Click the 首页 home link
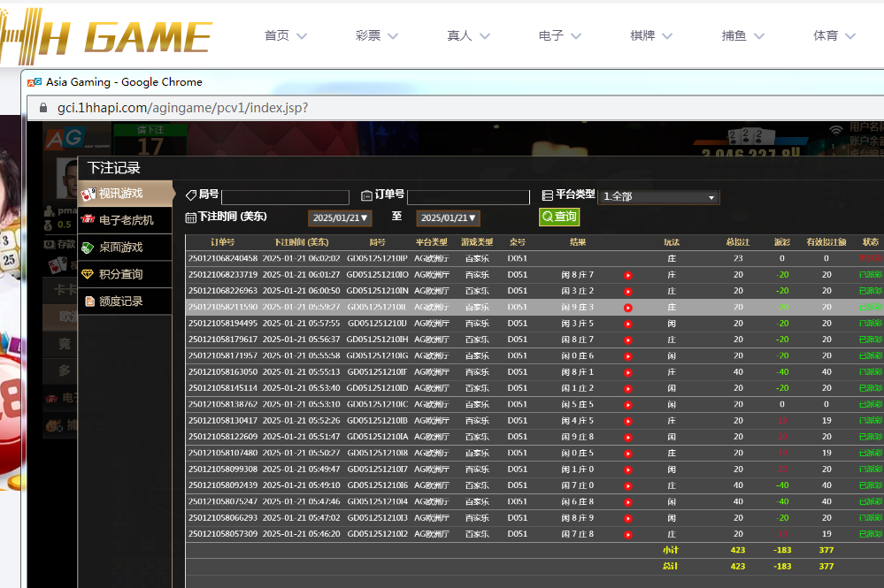 (285, 36)
